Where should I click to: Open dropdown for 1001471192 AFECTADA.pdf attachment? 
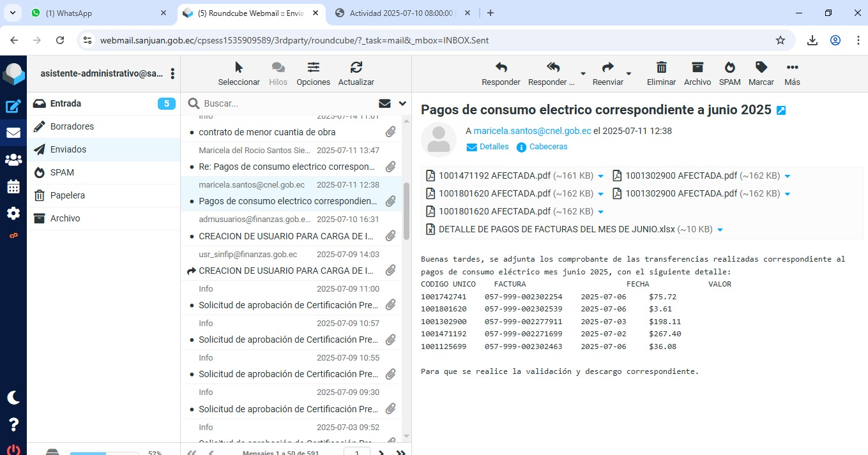click(x=601, y=176)
